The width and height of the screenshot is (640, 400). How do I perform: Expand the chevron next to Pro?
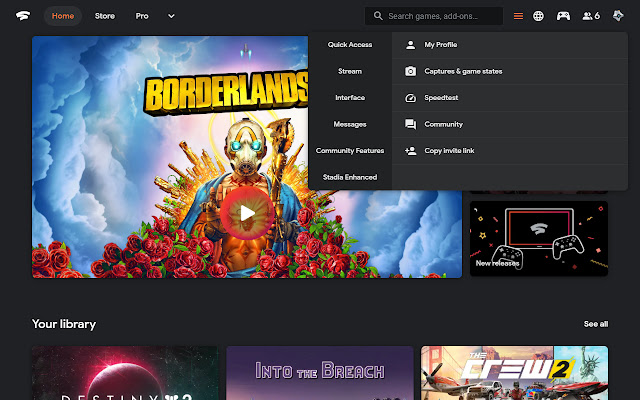coord(171,16)
